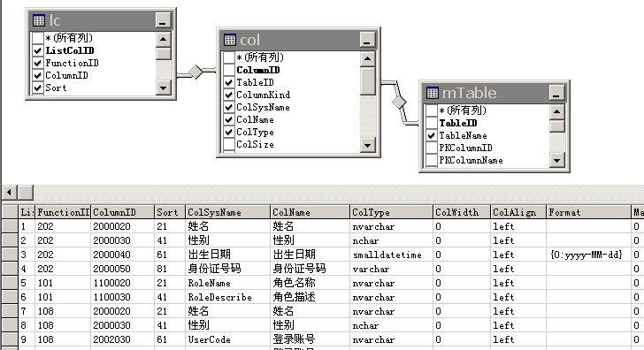The image size is (644, 350).
Task: Click the lc table grid icon
Action: [39, 20]
